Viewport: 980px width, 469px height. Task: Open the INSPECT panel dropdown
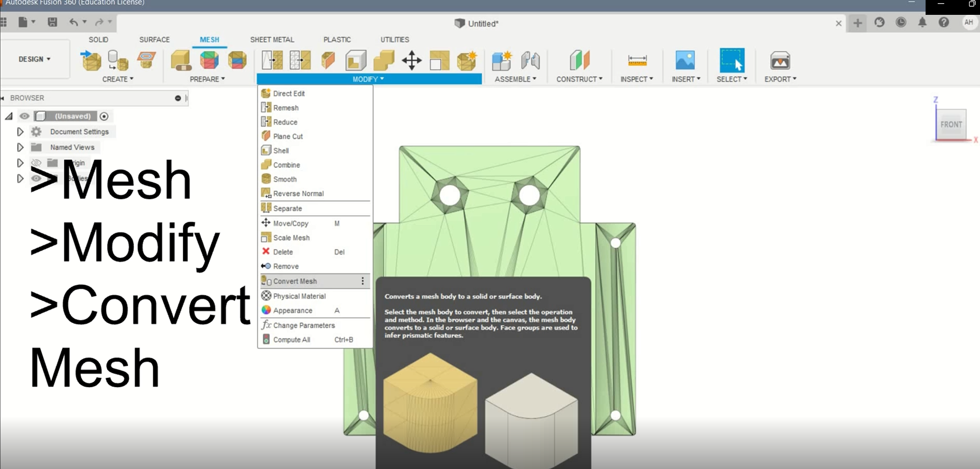click(x=637, y=79)
